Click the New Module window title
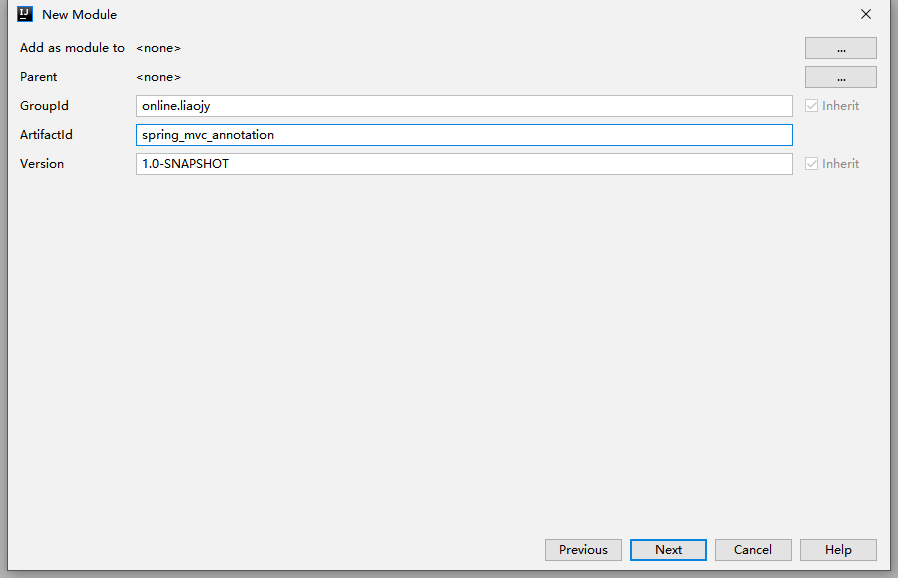This screenshot has height=578, width=898. tap(80, 15)
